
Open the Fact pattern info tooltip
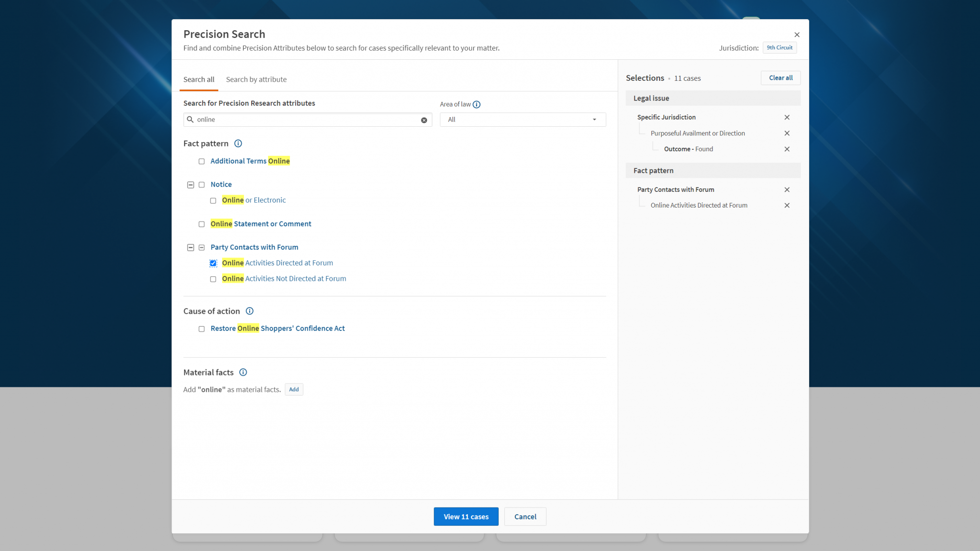click(238, 143)
